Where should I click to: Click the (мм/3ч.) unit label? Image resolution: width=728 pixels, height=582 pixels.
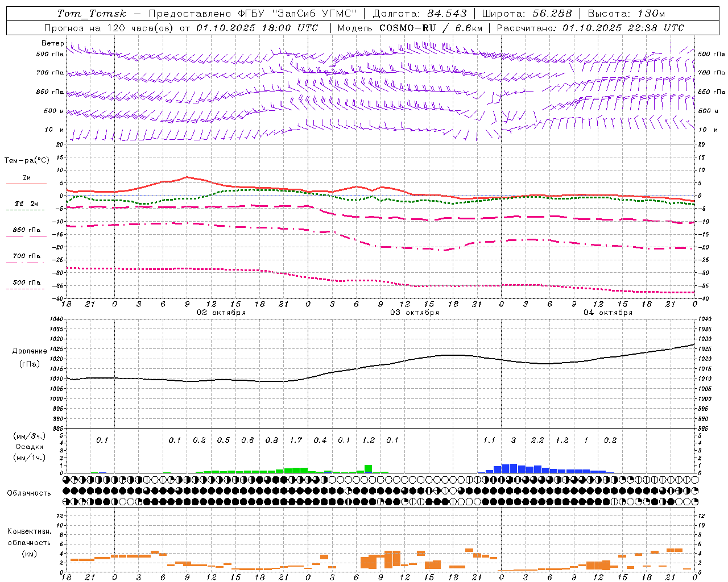[30, 436]
